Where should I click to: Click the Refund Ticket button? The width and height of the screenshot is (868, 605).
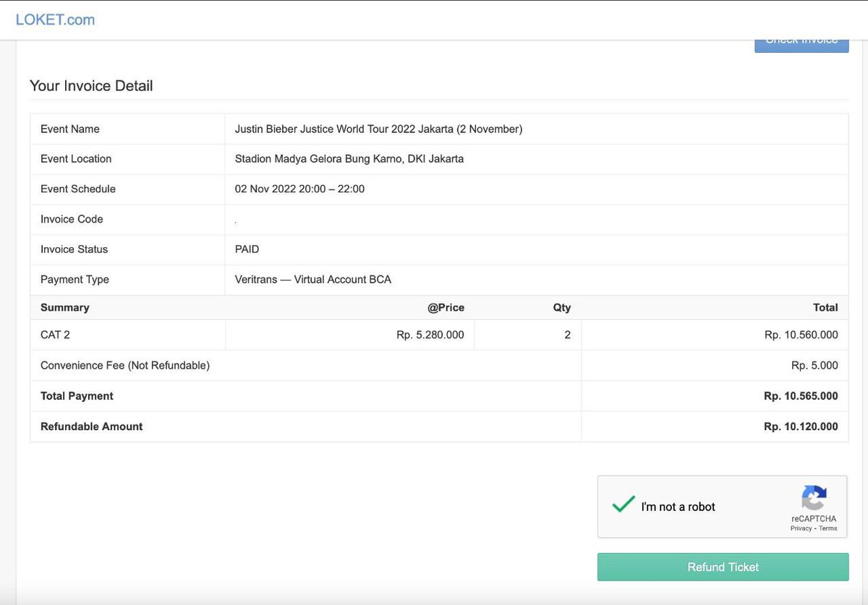pos(723,567)
